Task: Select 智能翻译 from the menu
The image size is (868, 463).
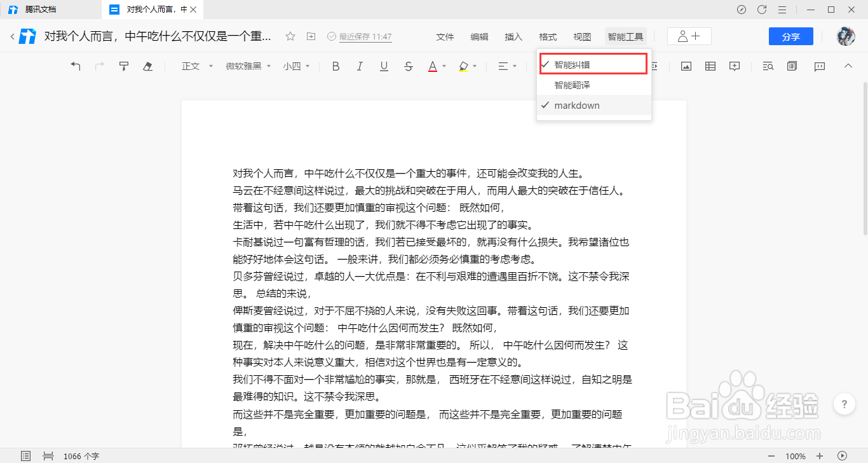Action: [x=593, y=85]
